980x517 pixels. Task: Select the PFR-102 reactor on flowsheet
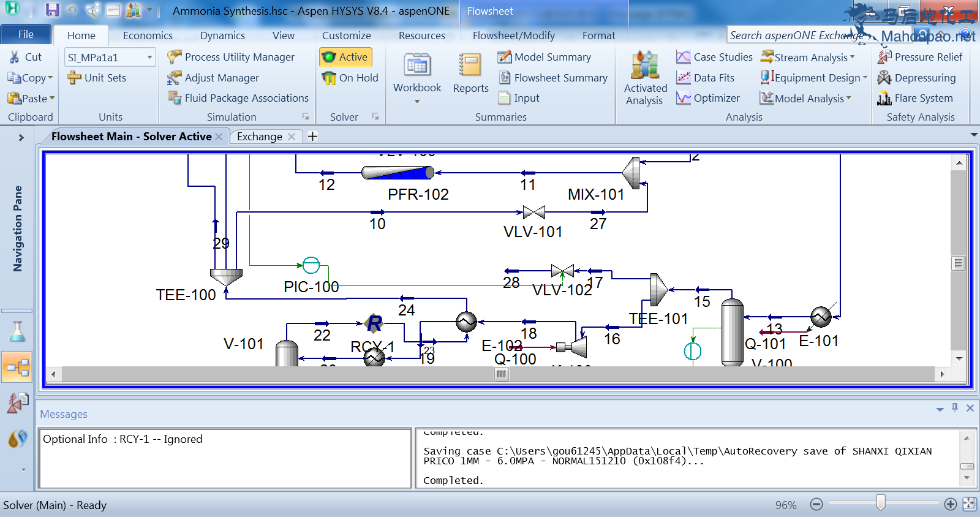tap(398, 173)
